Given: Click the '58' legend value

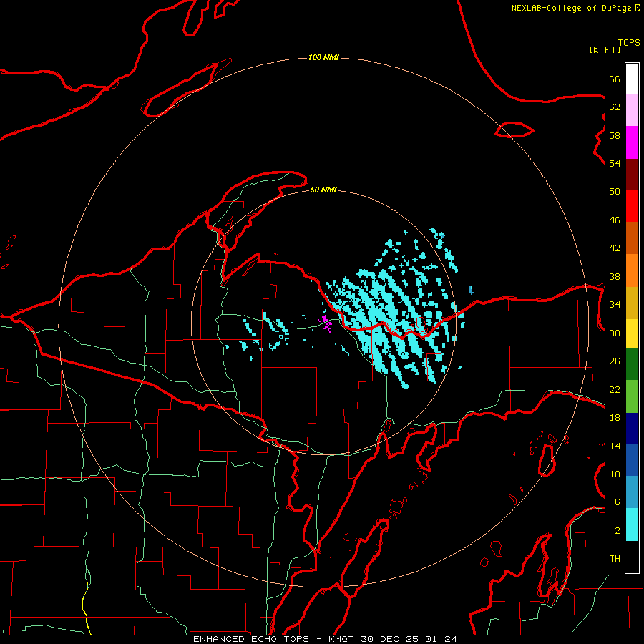Looking at the screenshot, I should [x=615, y=135].
